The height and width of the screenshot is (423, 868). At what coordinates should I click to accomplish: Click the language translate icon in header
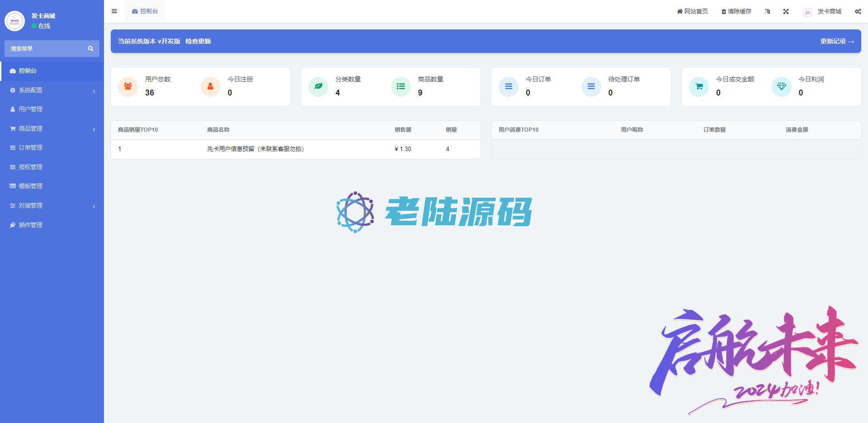click(767, 11)
